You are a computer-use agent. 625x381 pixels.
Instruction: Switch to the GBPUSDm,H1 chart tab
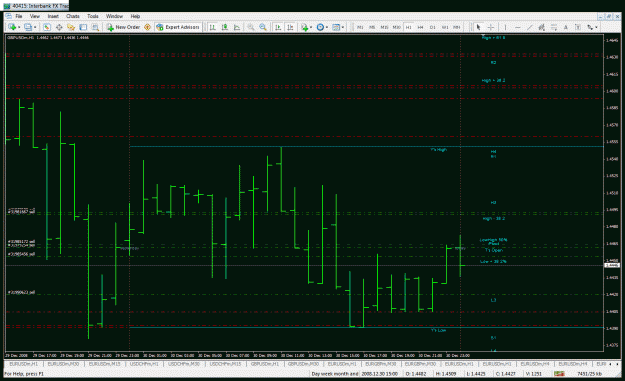[265, 364]
